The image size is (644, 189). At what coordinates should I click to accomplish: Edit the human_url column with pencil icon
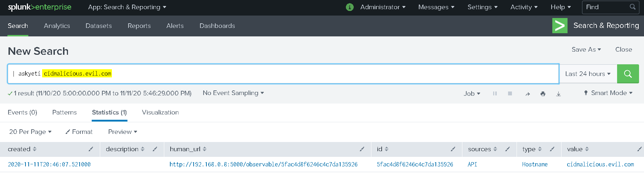[362, 149]
